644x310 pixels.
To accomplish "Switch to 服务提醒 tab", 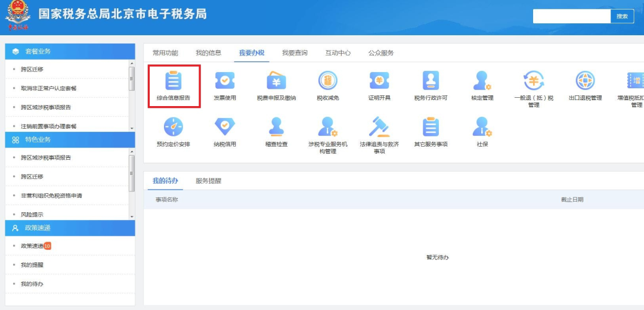I will 209,181.
